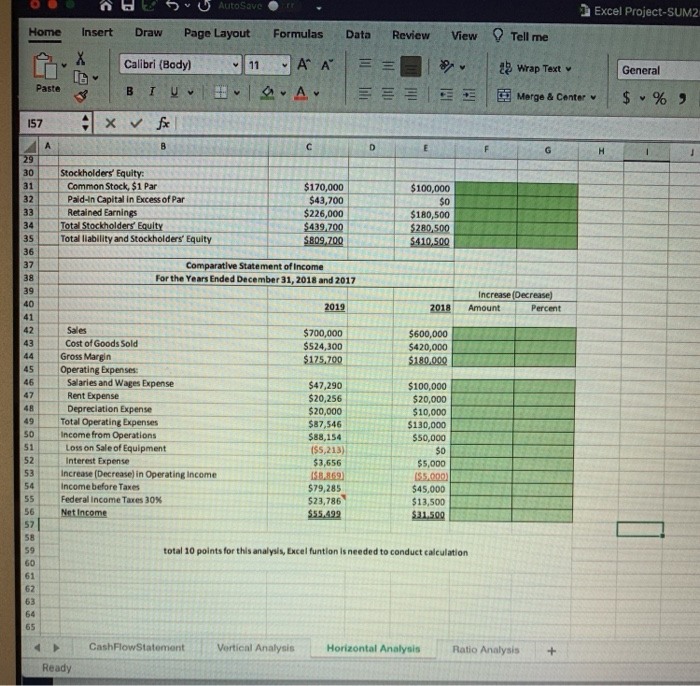Click the Decrease Indent icon
700x686 pixels.
tap(446, 95)
